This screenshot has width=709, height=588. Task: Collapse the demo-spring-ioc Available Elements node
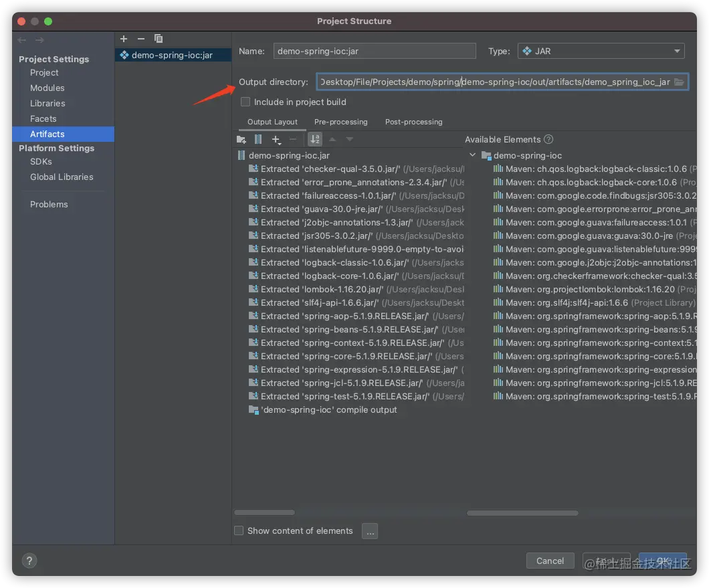(472, 155)
